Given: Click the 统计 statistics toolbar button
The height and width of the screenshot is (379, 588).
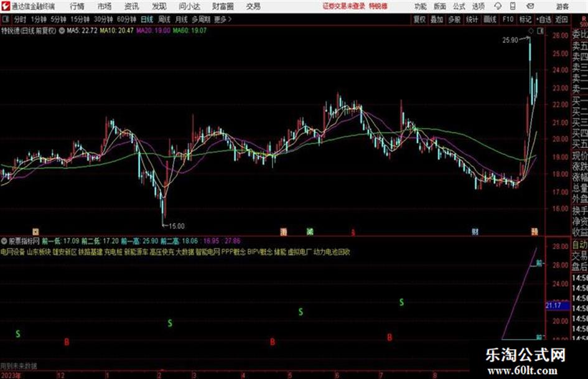Looking at the screenshot, I should (472, 19).
